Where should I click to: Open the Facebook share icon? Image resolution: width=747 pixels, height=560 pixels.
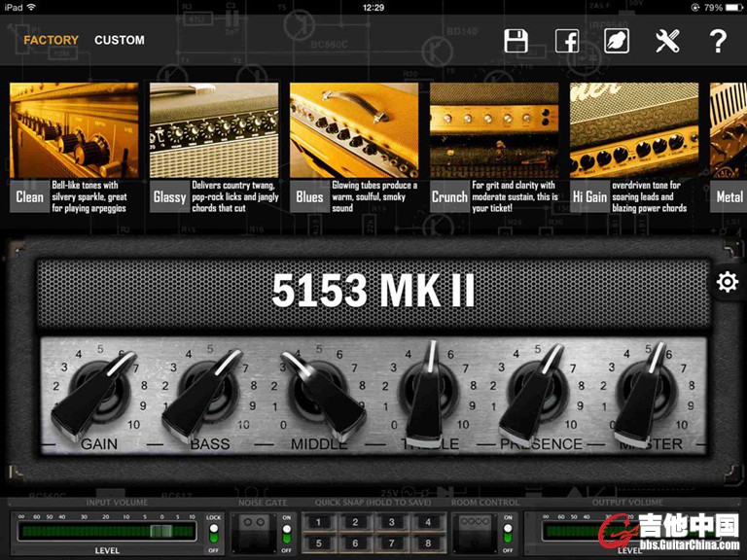pyautogui.click(x=567, y=41)
